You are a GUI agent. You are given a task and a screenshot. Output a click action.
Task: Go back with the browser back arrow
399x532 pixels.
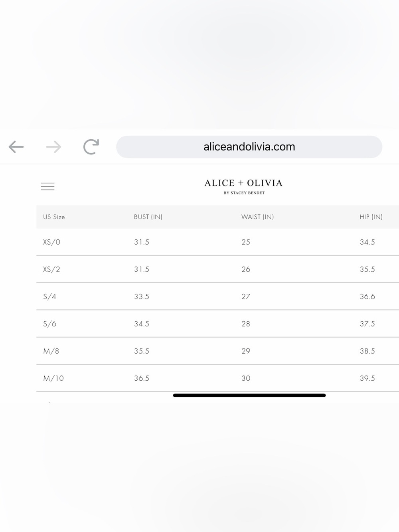click(16, 147)
